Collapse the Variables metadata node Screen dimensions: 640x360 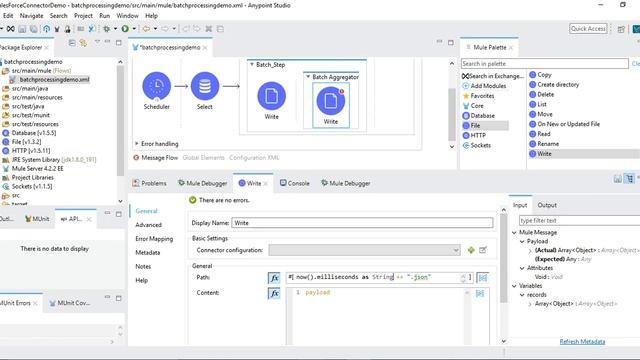[x=514, y=286]
